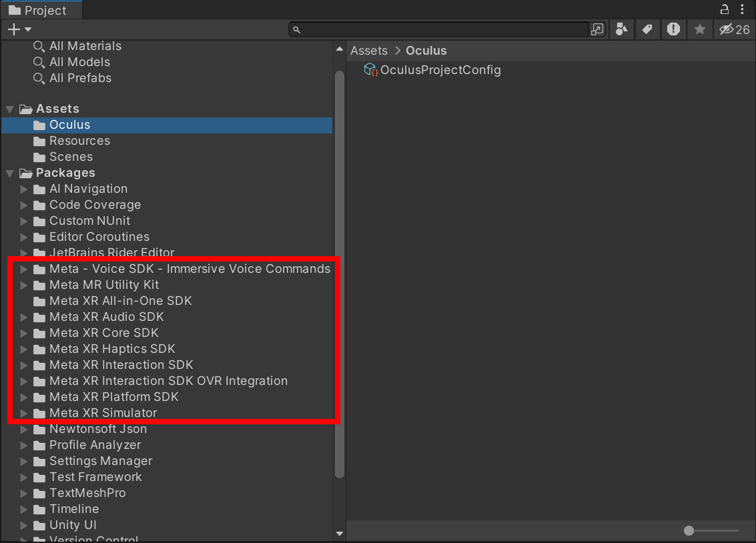
Task: Select Meta XR Interaction SDK OVR Integration
Action: 168,381
